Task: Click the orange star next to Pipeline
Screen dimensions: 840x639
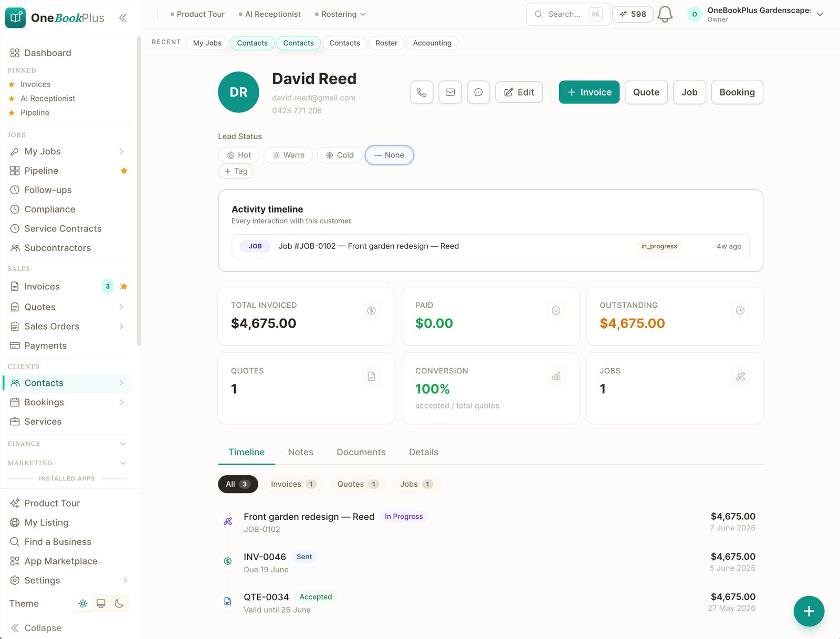Action: coord(124,171)
